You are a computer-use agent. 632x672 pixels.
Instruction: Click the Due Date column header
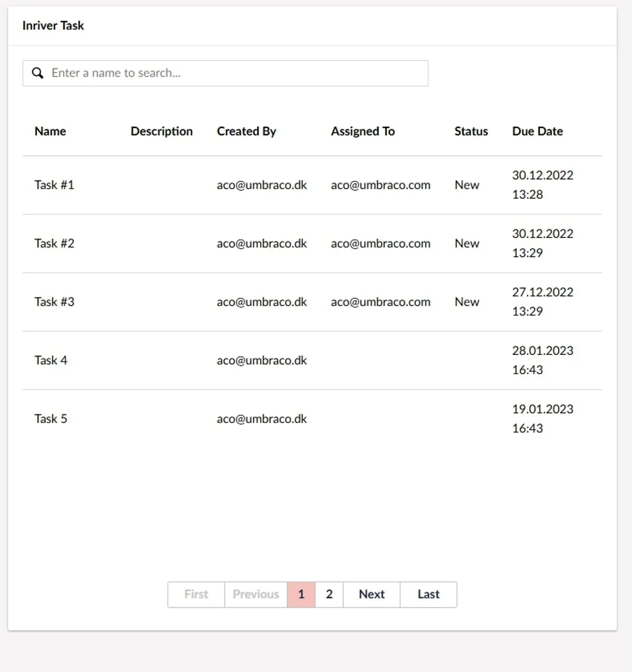(x=538, y=132)
